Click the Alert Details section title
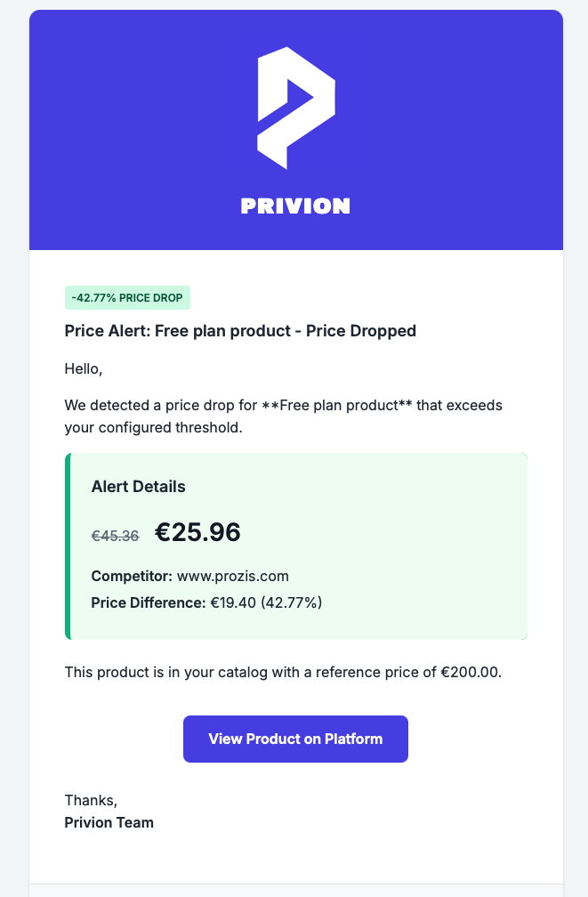588x897 pixels. (x=138, y=487)
